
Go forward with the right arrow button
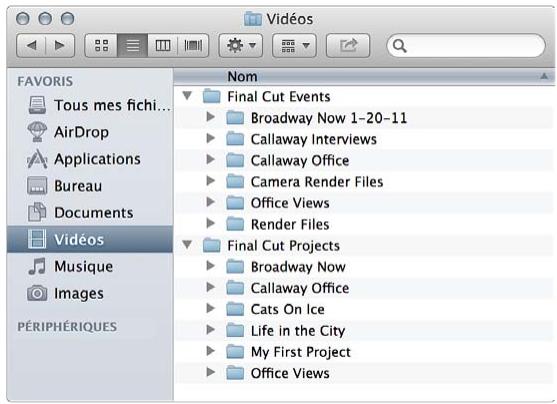tap(60, 45)
